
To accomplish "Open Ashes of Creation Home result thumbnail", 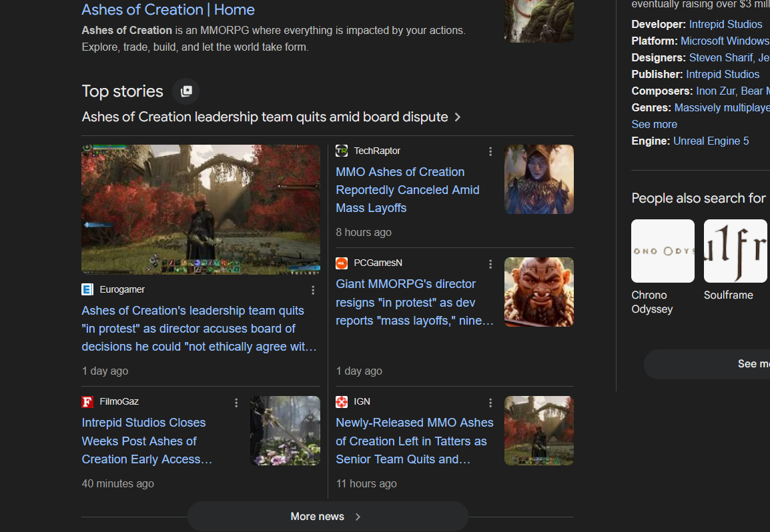I will (x=538, y=21).
